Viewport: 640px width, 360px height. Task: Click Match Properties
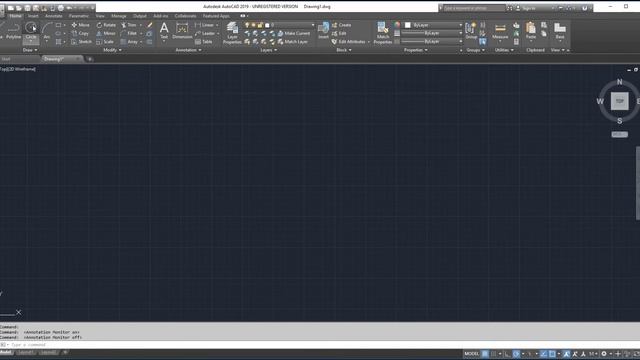[x=383, y=33]
